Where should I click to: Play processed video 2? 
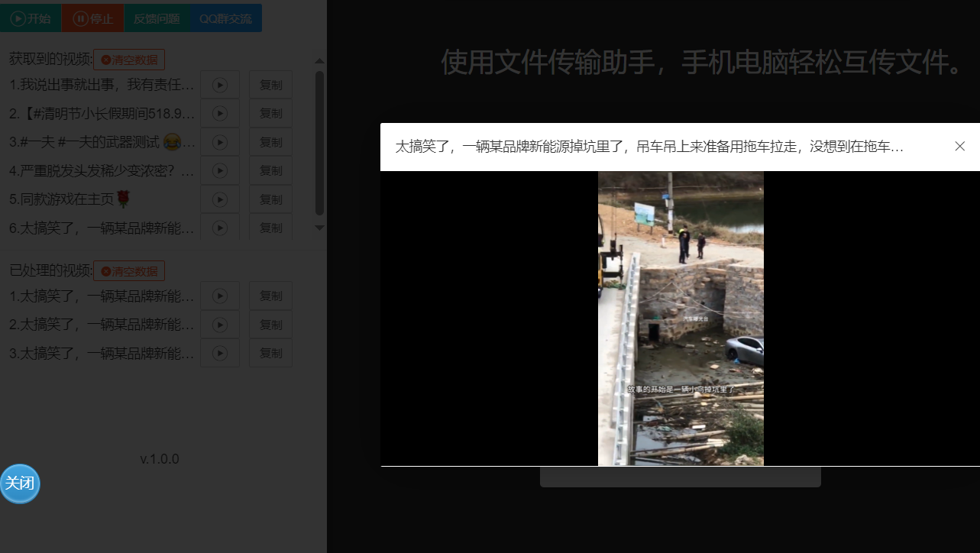pos(220,325)
